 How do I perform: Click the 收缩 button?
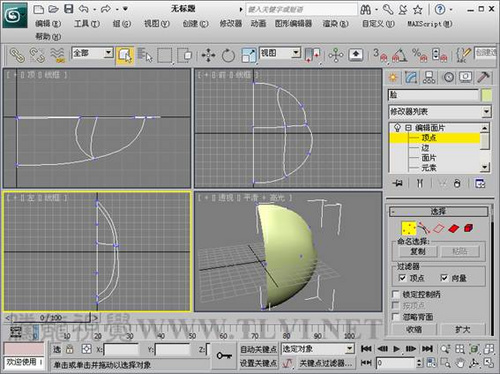(x=414, y=330)
